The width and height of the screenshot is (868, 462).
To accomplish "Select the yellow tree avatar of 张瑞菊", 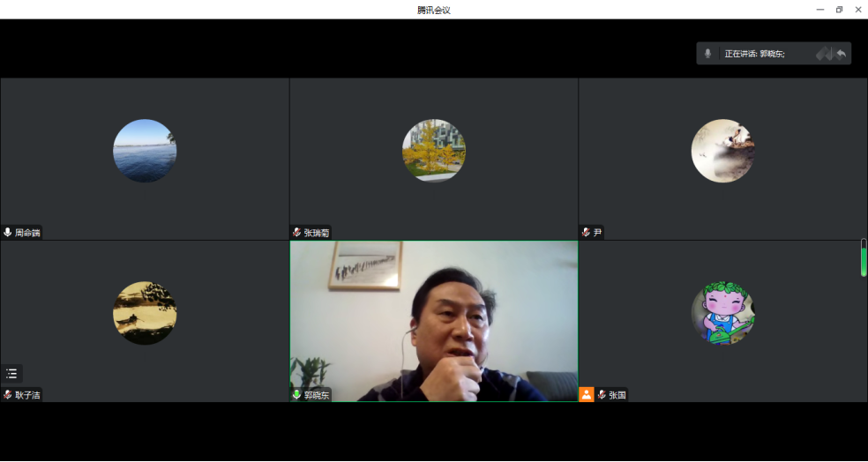I will (434, 151).
